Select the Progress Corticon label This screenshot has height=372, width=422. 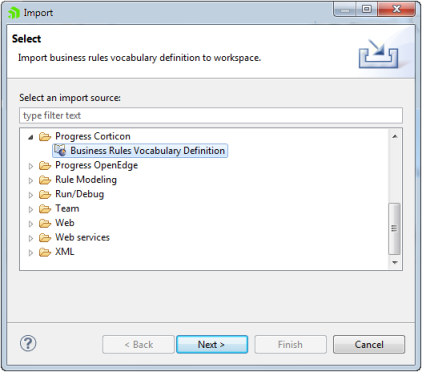point(93,136)
